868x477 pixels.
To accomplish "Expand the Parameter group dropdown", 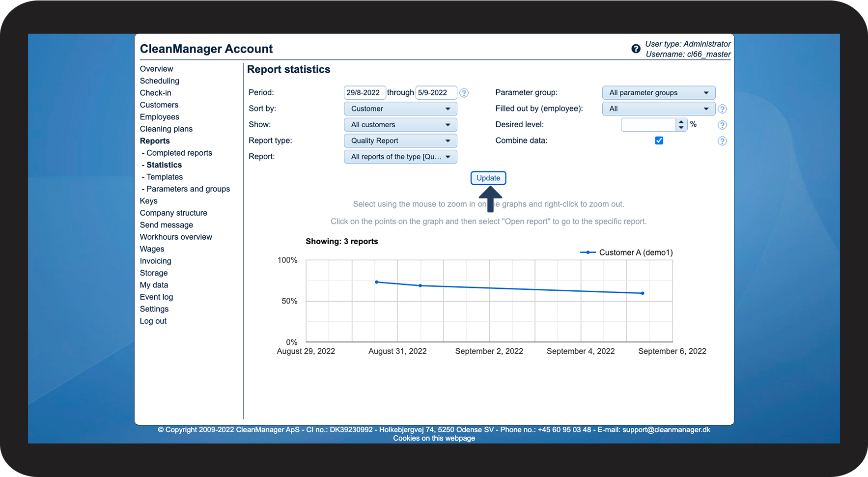I will 658,93.
